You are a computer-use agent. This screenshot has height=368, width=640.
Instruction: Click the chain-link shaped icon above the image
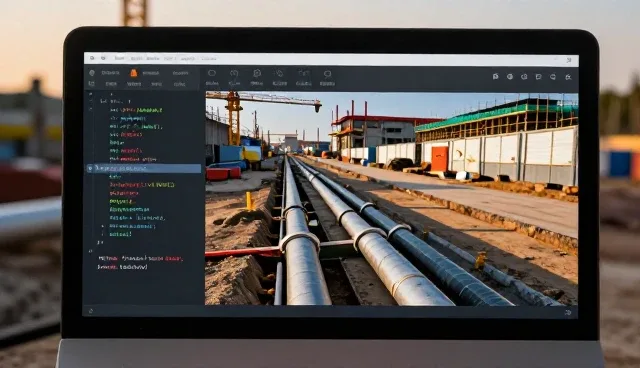(x=280, y=73)
